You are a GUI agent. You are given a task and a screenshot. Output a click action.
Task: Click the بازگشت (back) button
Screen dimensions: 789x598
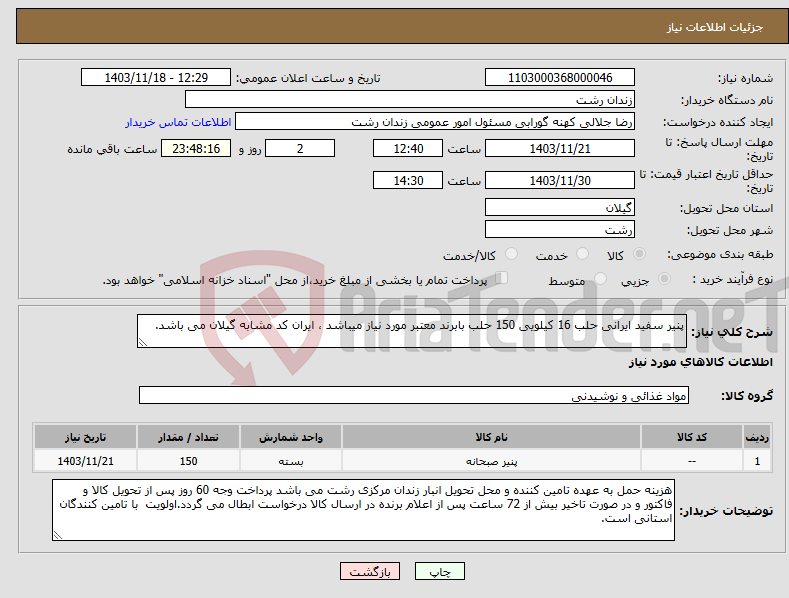[370, 571]
